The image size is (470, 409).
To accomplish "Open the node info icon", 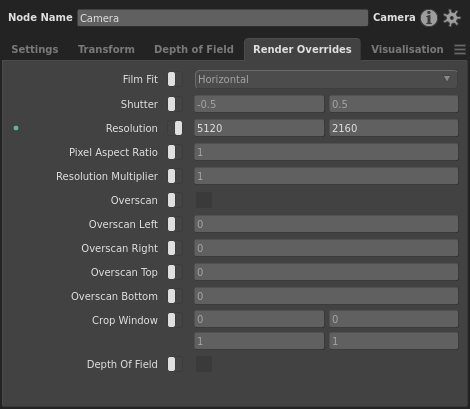I will pos(429,18).
